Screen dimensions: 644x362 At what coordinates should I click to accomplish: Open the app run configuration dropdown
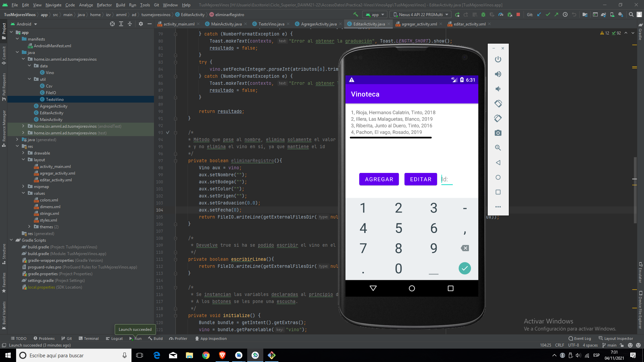point(375,14)
